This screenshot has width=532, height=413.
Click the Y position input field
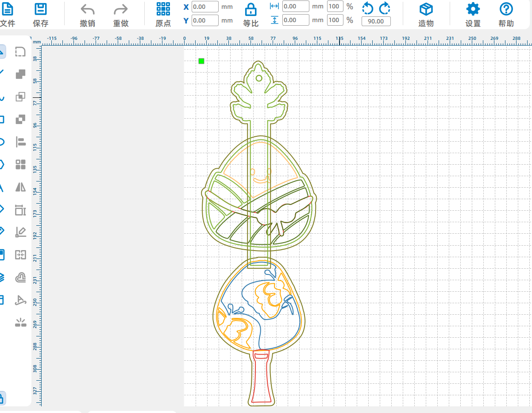pos(205,20)
